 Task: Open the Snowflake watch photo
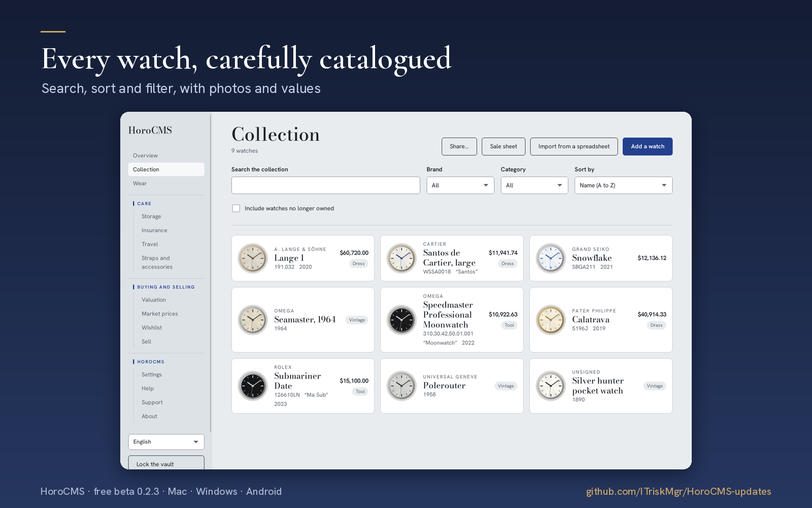point(551,258)
